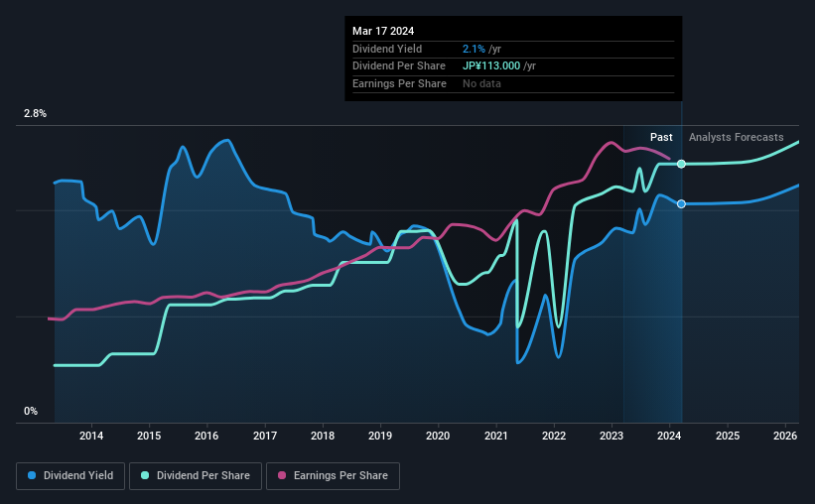Select the teal Dividend Per Share data point marker
815x504 pixels.
(x=681, y=164)
